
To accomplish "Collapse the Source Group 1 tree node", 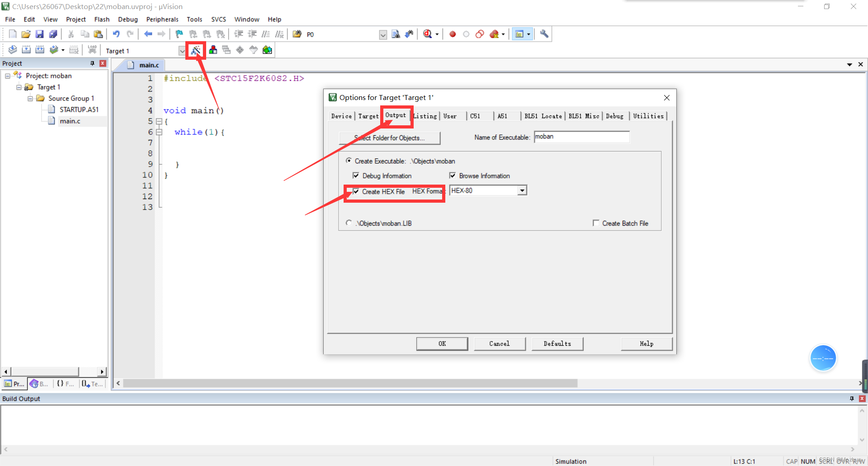I will click(x=30, y=99).
